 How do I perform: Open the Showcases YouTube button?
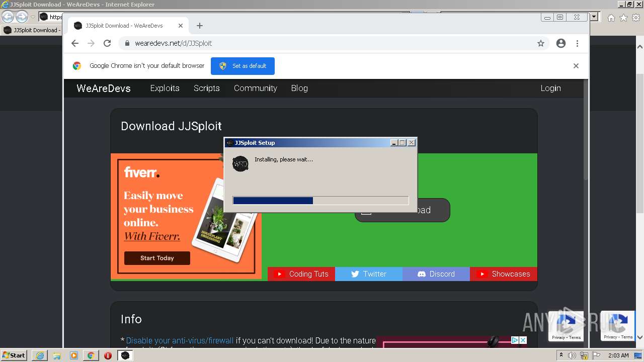(x=504, y=274)
